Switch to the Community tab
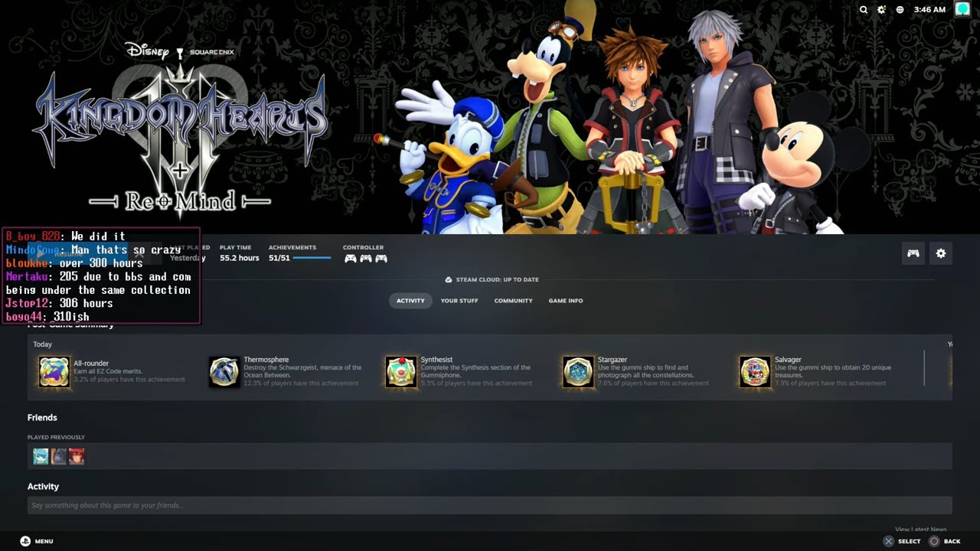The image size is (980, 551). [513, 301]
